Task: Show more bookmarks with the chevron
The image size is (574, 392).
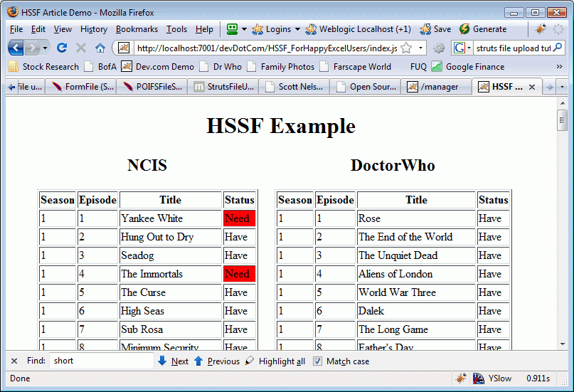Action: (x=559, y=67)
